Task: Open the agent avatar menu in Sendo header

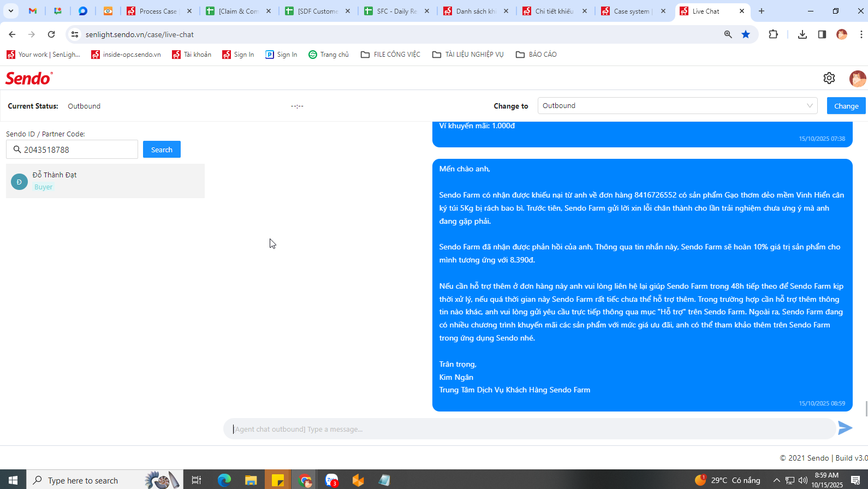Action: coord(858,79)
